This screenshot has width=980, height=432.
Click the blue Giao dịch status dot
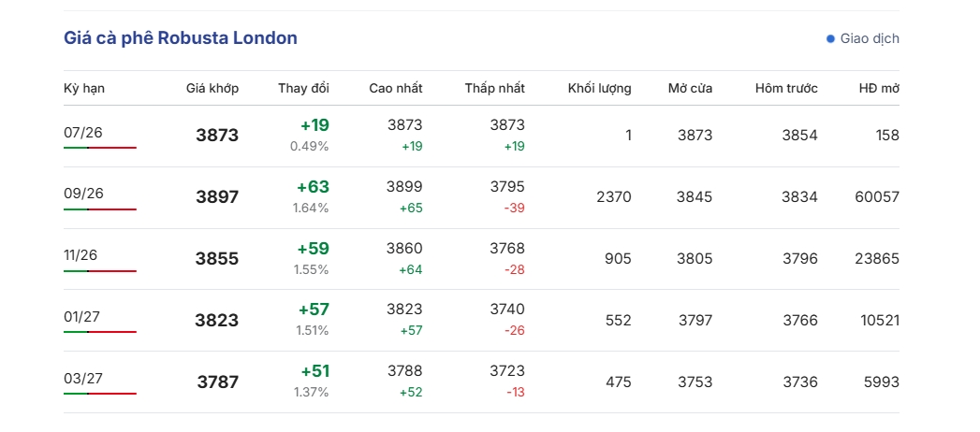tap(830, 38)
